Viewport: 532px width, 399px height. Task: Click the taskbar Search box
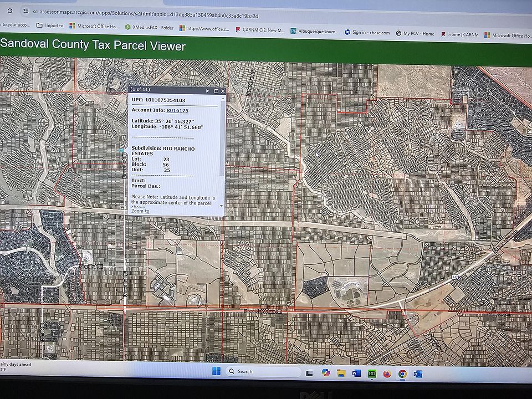[x=263, y=371]
